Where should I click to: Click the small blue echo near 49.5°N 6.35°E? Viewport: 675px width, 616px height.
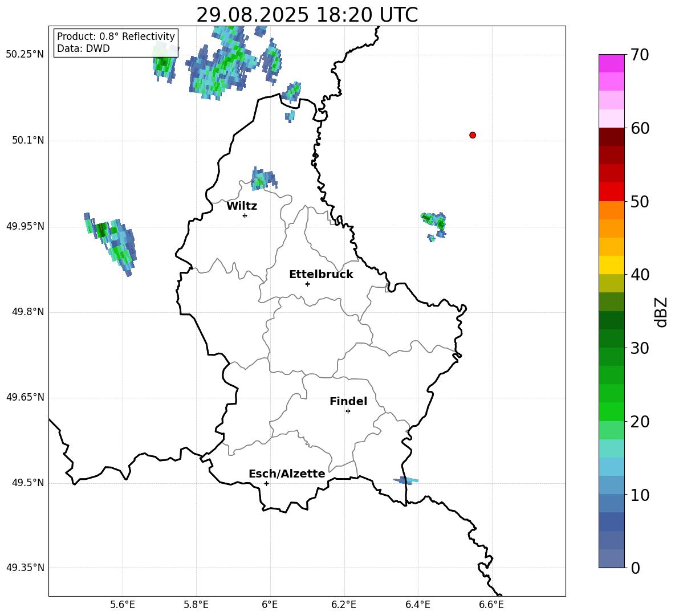[x=406, y=480]
